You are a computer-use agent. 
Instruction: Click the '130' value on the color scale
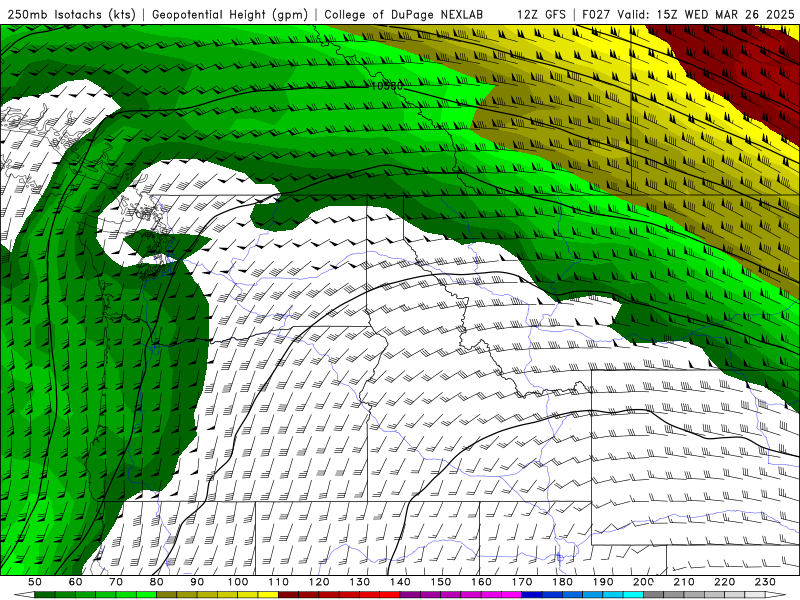[360, 582]
